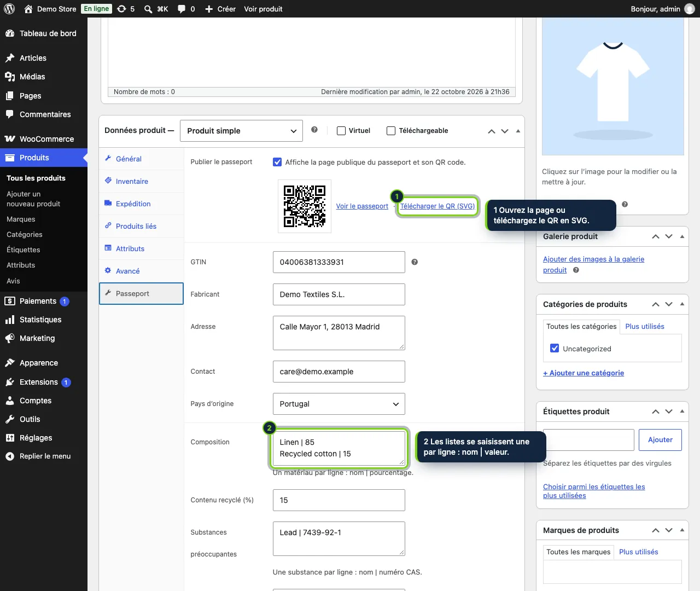700x591 pixels.
Task: Open Médias in the sidebar
Action: [44, 77]
